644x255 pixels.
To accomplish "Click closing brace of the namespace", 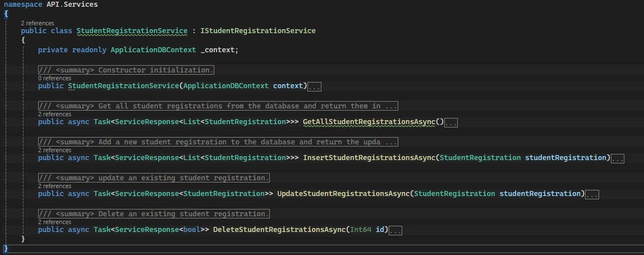I will click(6, 248).
